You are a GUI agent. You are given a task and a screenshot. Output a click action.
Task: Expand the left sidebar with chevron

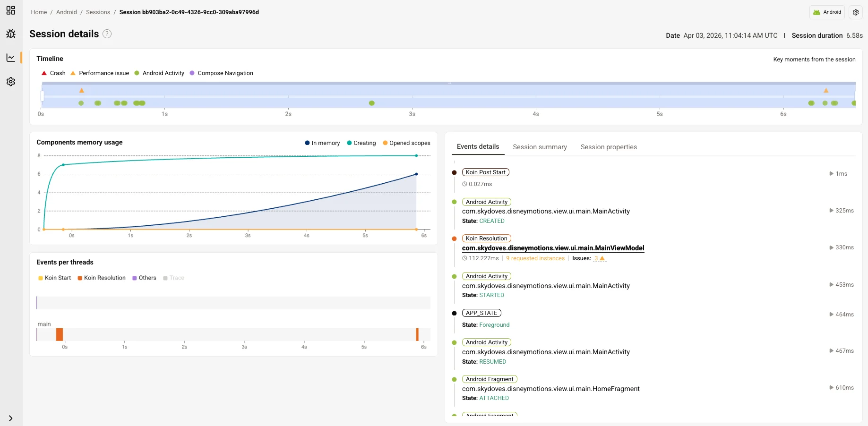coord(10,418)
